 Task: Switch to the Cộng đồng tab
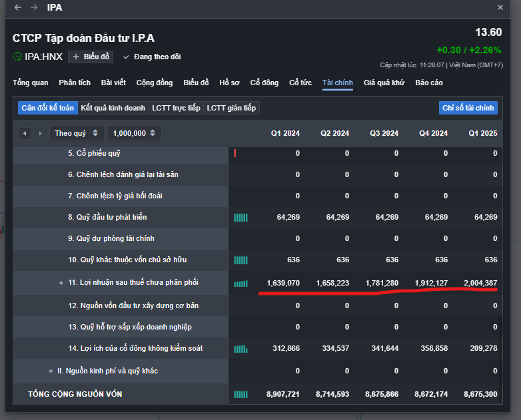point(155,83)
